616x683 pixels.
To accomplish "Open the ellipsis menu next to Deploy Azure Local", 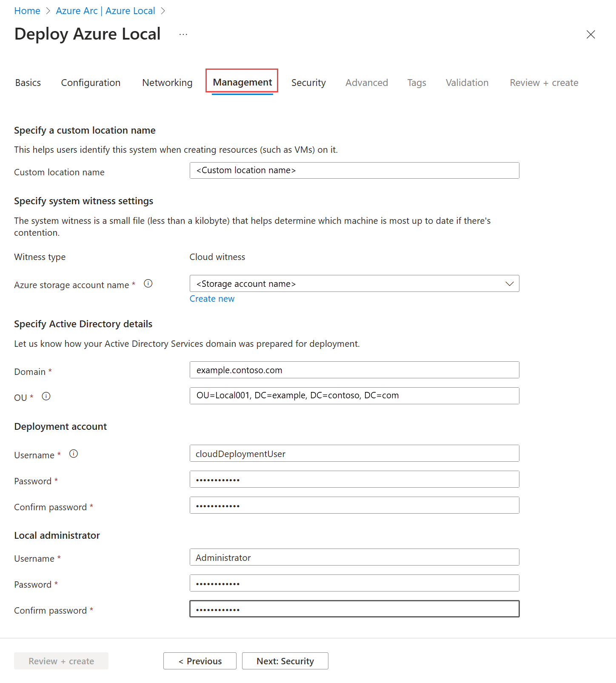I will coord(183,34).
